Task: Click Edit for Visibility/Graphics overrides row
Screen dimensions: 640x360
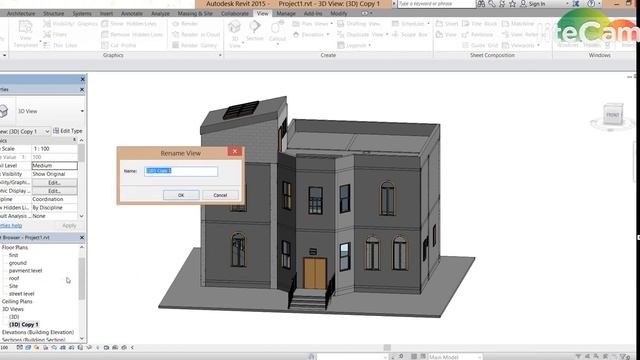Action: [54, 182]
